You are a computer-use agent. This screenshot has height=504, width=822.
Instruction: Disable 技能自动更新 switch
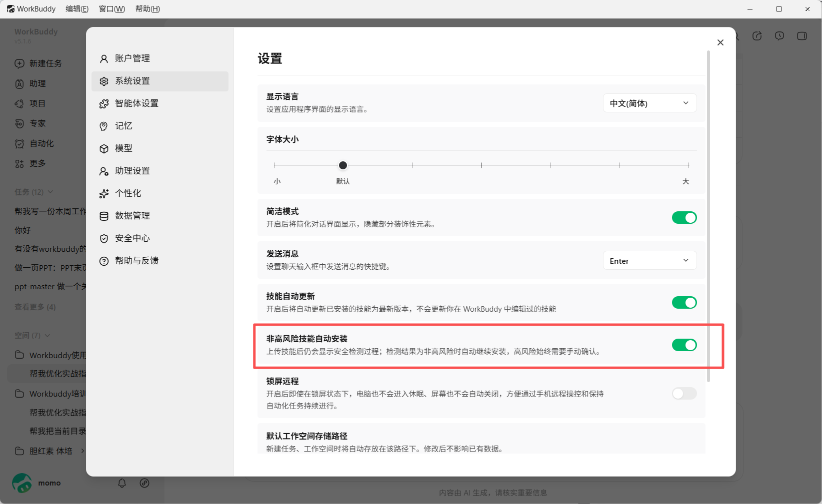click(684, 303)
